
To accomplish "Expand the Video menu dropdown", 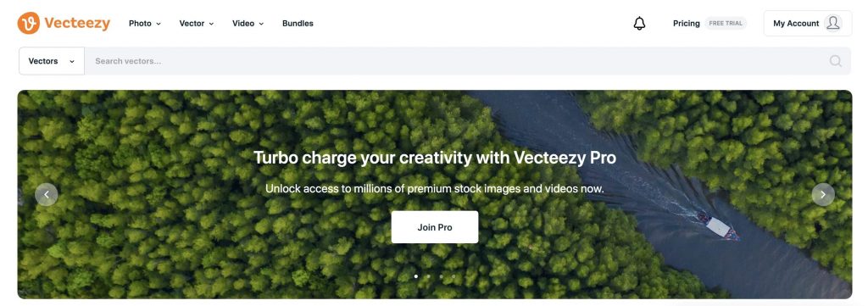I will click(248, 23).
